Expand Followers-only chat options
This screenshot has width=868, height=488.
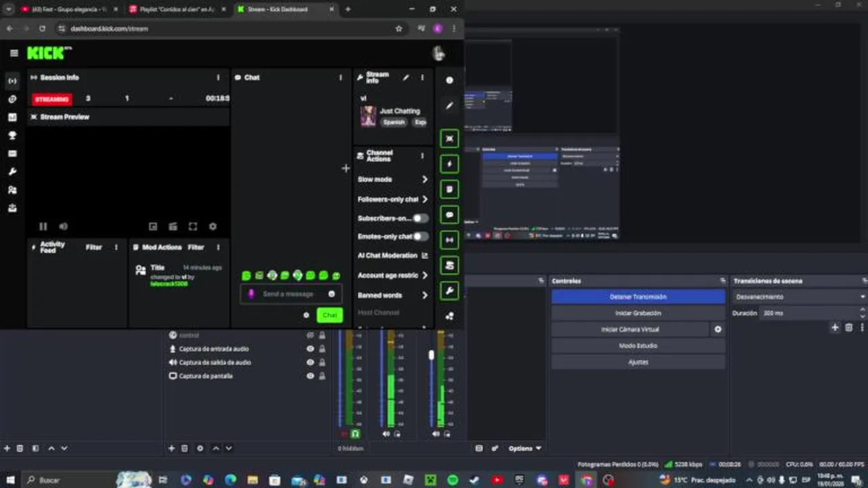[x=425, y=199]
